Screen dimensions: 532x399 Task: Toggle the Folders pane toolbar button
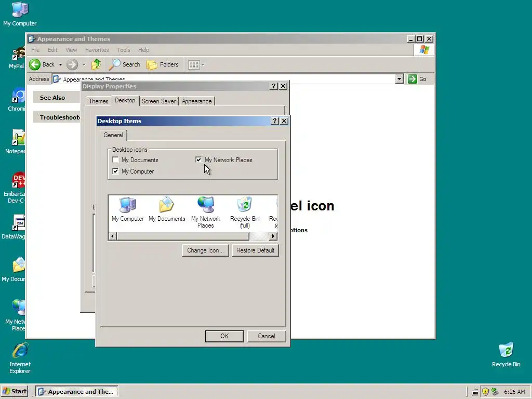[163, 64]
